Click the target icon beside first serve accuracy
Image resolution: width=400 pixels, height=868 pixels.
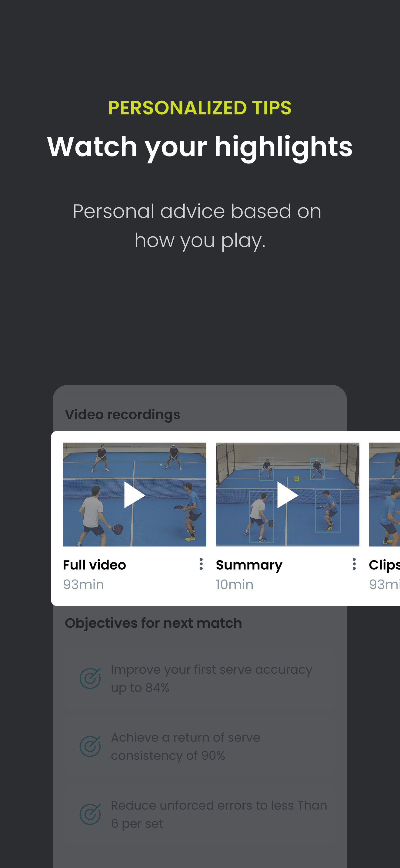point(90,678)
